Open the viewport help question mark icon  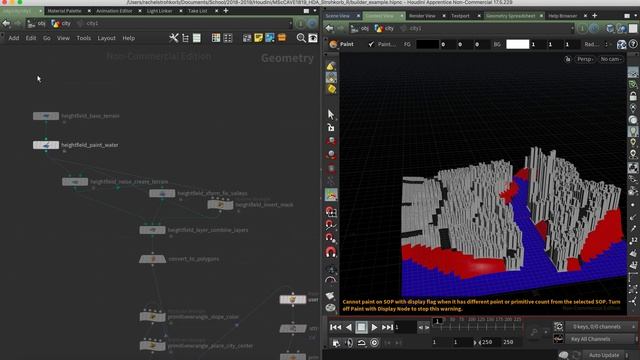coord(633,44)
